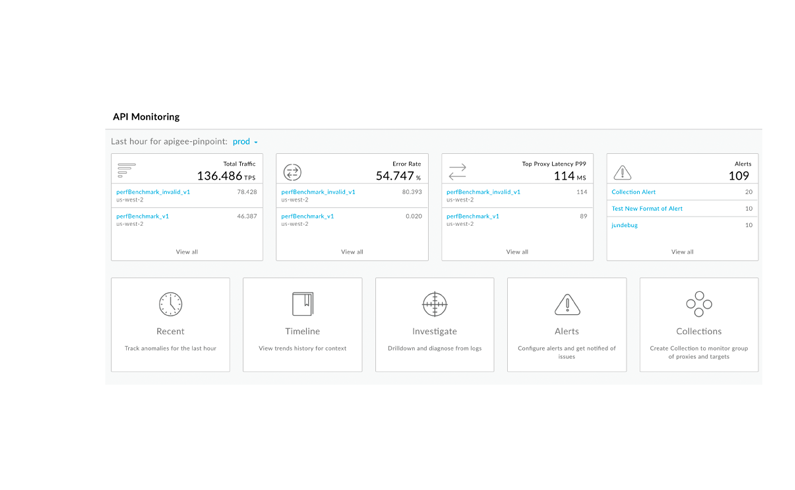Open perfBenchmark_v1 in Latency P99 card
The image size is (795, 490).
[473, 216]
